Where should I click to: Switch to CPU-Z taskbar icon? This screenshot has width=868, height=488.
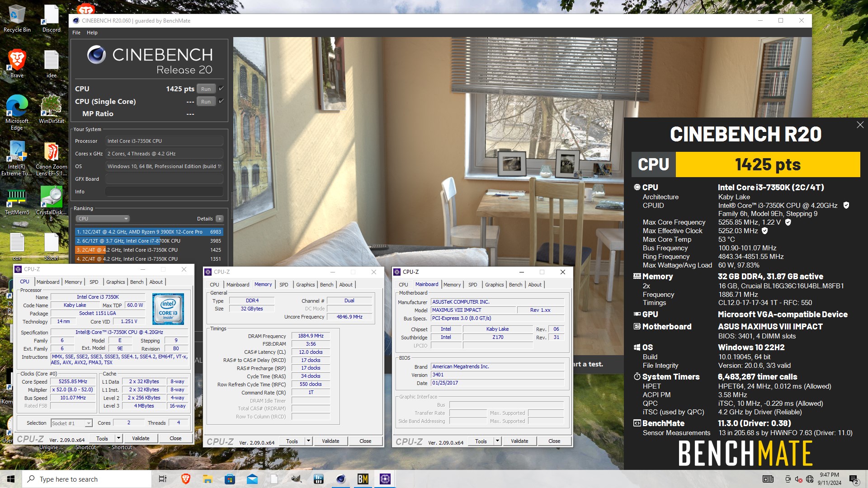tap(385, 479)
